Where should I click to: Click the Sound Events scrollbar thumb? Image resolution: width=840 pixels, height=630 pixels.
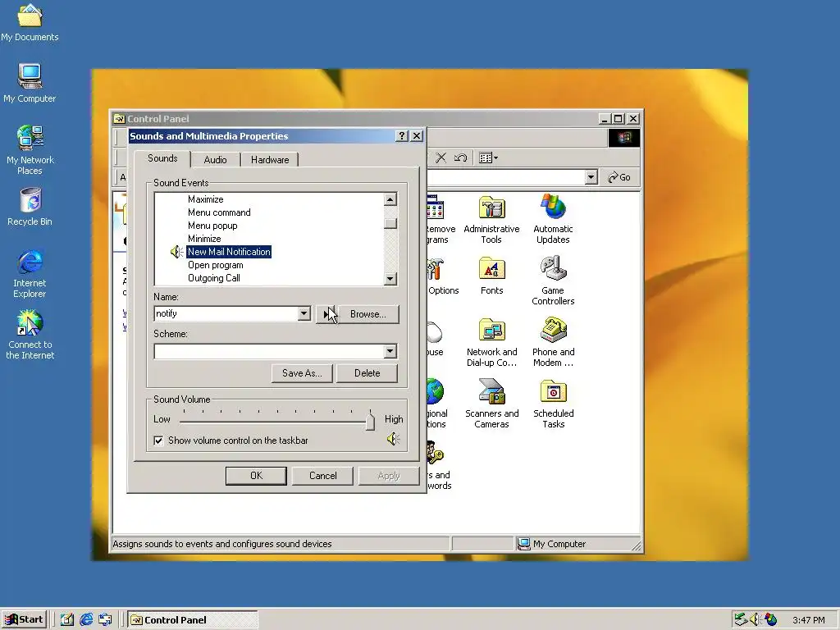click(x=390, y=223)
